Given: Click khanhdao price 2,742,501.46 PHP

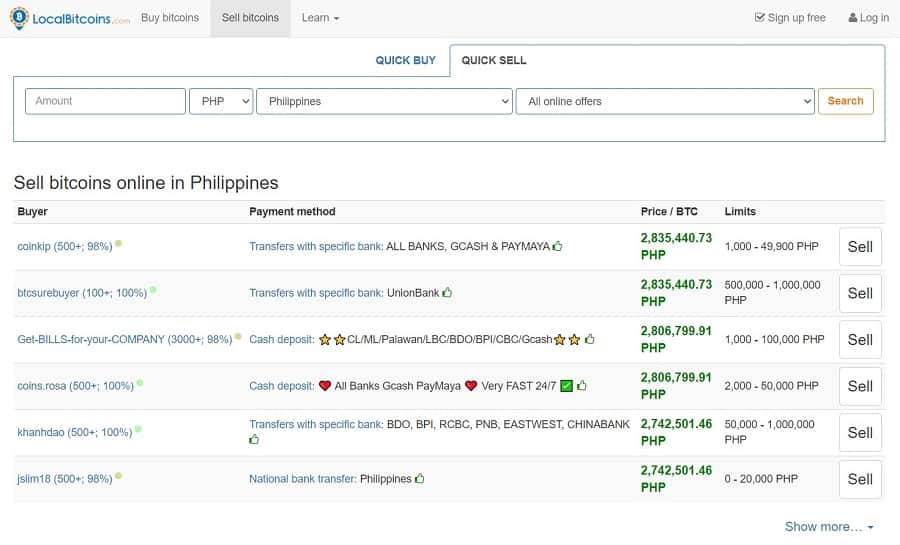Looking at the screenshot, I should (x=676, y=433).
